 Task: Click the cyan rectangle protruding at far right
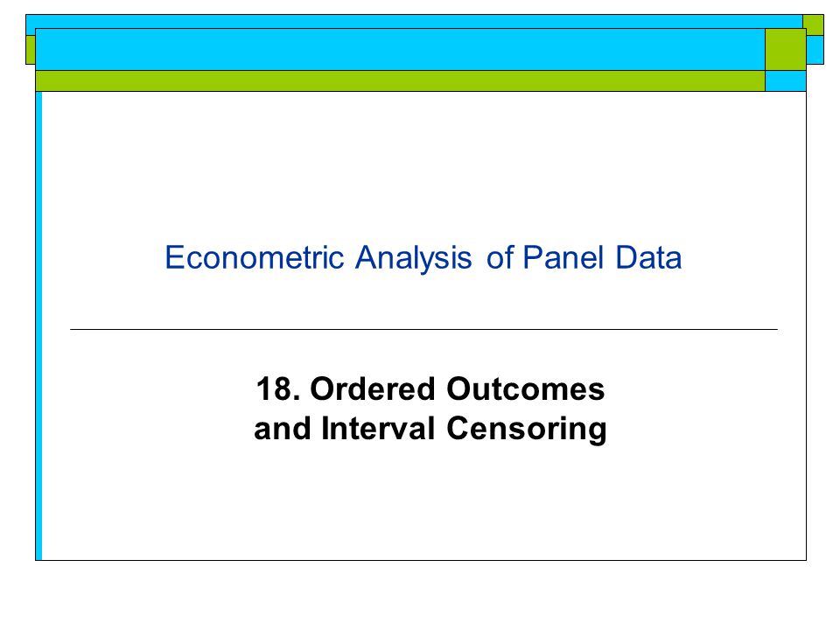click(x=815, y=50)
